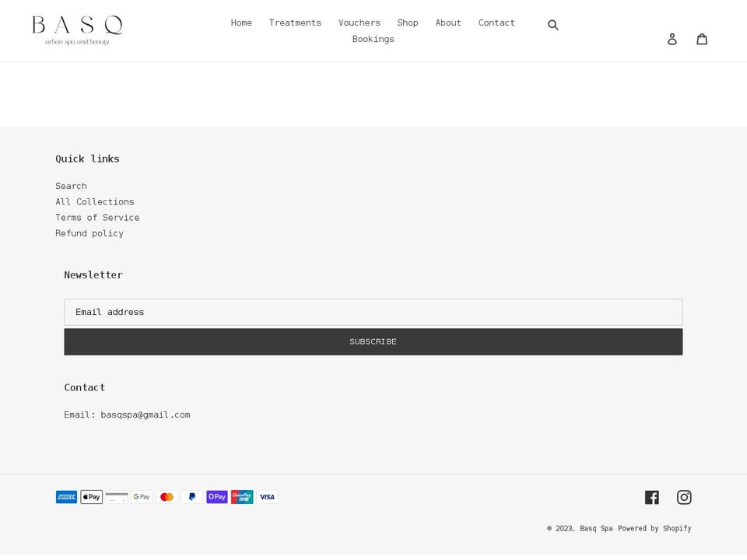
Task: Open the search magnifier icon
Action: tap(552, 25)
